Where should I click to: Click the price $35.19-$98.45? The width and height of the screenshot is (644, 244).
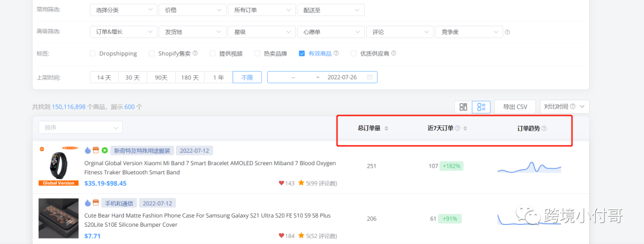tap(105, 183)
